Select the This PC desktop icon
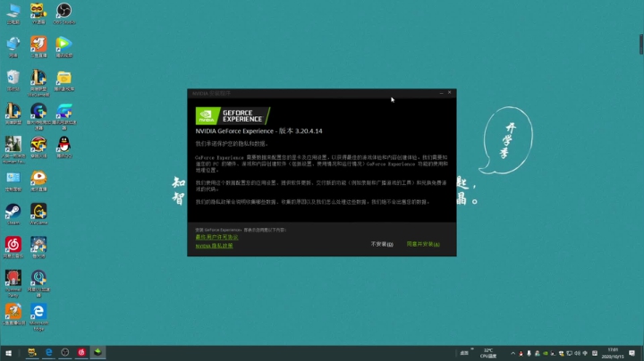The height and width of the screenshot is (361, 644). pos(13,13)
